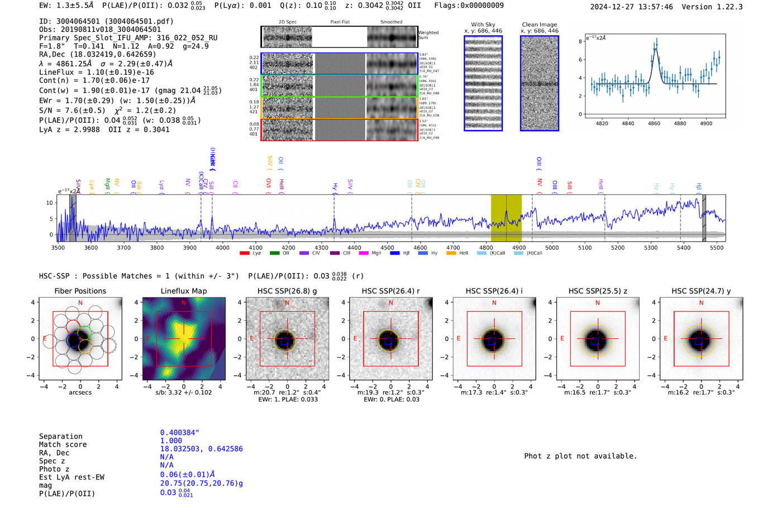Select the Primary Spec_Slot_IFU_AMP line
Image resolution: width=782 pixels, height=532 pixels.
click(x=128, y=38)
